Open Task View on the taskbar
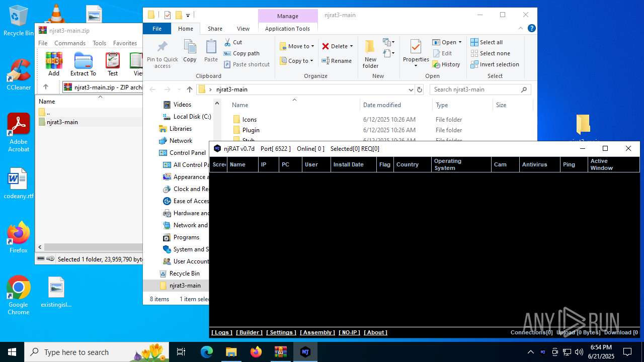This screenshot has height=362, width=644. click(181, 352)
